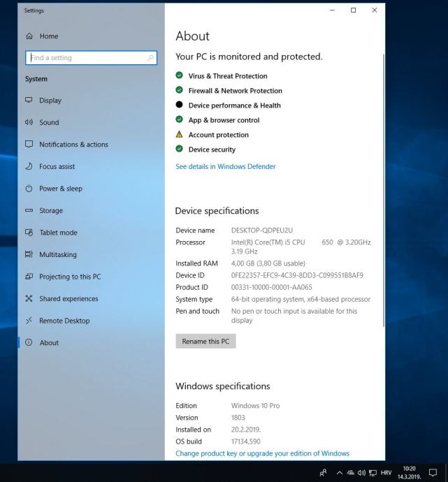This screenshot has height=482, width=448.
Task: Click green check beside Device security
Action: [179, 149]
